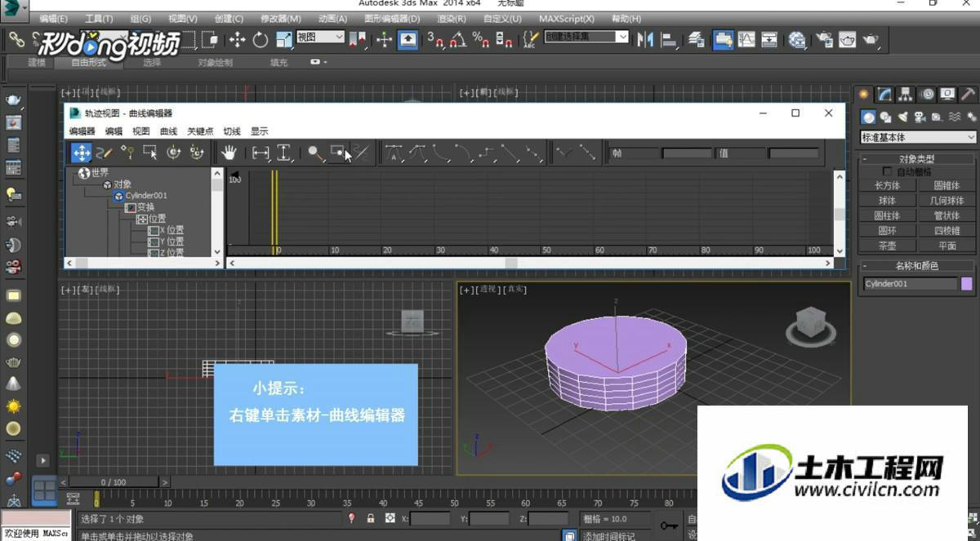980x541 pixels.
Task: Toggle the selection lock padlock in status bar
Action: point(371,518)
